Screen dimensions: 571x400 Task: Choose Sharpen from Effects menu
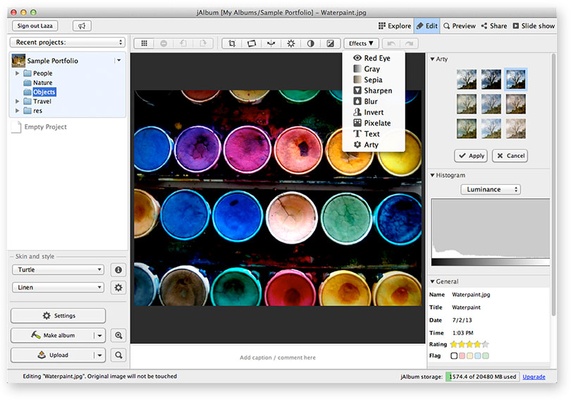[x=373, y=90]
